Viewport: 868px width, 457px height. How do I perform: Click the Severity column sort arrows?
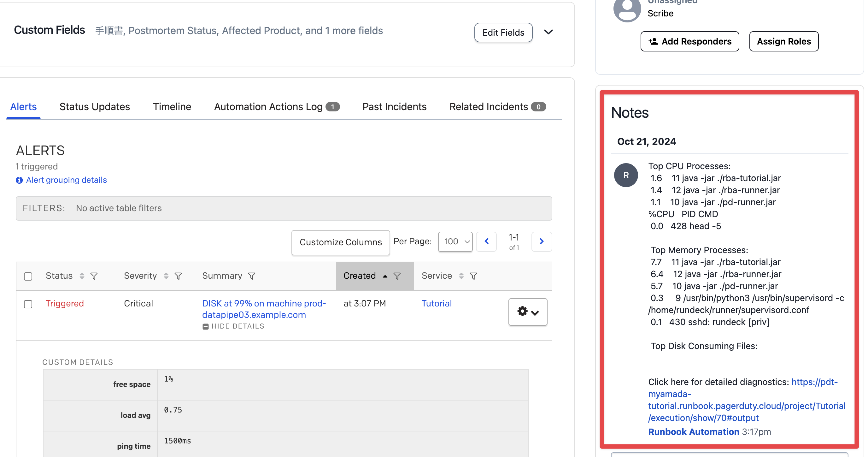[166, 276]
